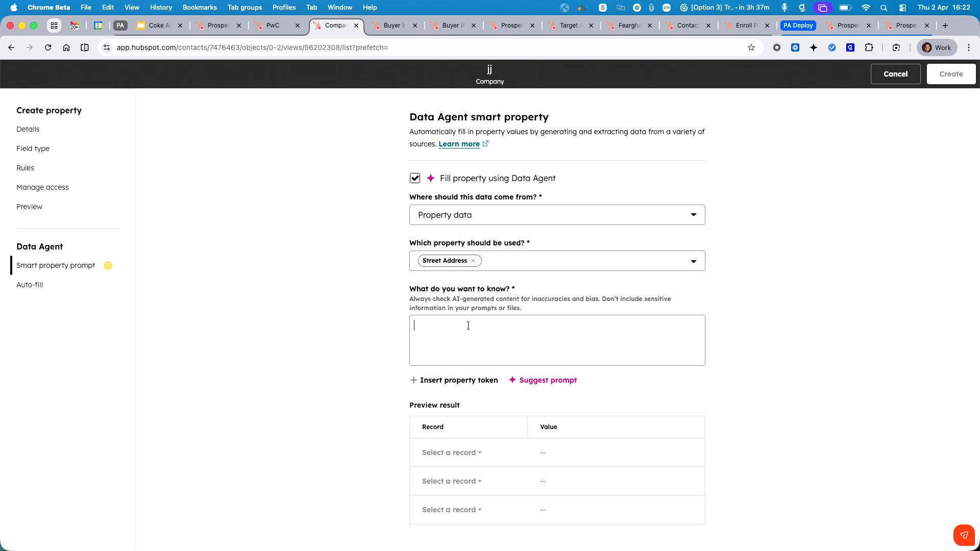Open the Which property should be used dropdown

click(x=693, y=261)
